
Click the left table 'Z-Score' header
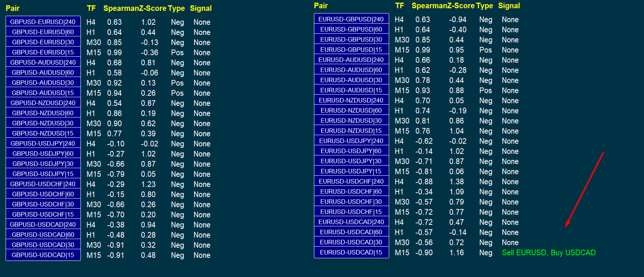point(153,8)
